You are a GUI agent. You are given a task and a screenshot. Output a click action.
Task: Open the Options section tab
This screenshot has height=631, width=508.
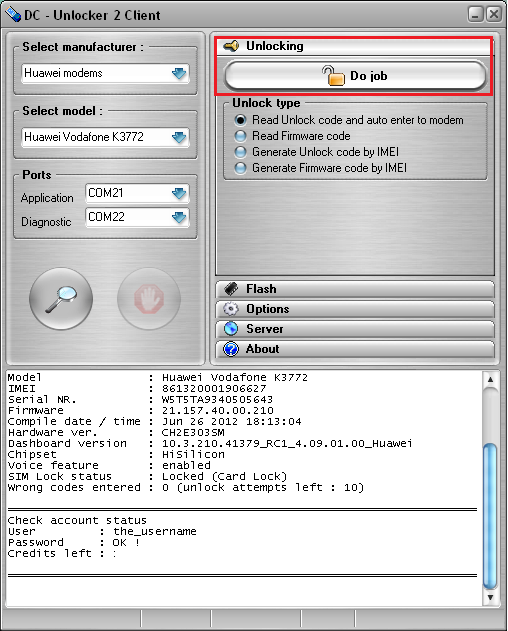click(x=355, y=309)
